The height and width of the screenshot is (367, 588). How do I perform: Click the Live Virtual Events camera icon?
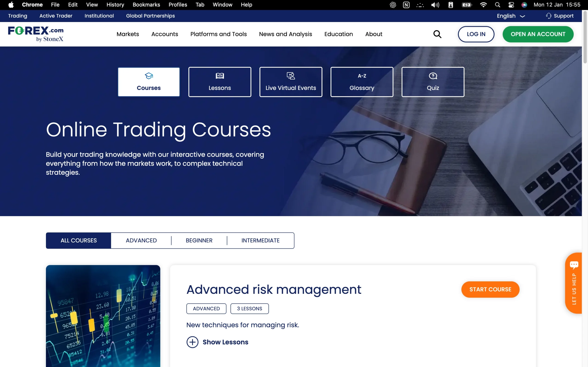click(291, 75)
